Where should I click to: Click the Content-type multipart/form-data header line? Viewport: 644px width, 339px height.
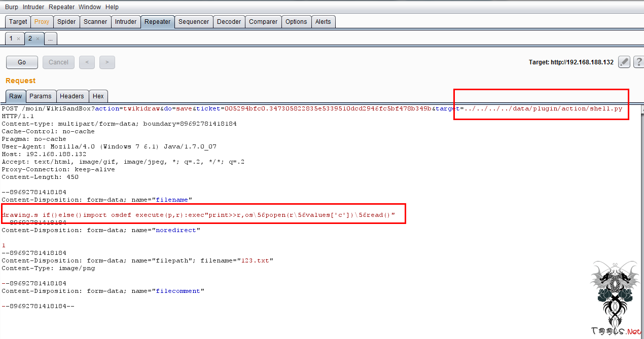(119, 124)
